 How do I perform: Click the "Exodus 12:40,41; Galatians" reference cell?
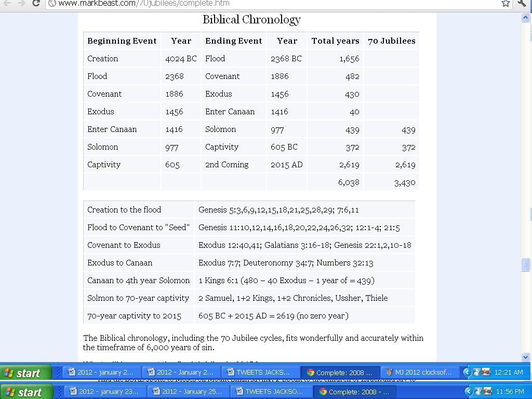pyautogui.click(x=304, y=245)
